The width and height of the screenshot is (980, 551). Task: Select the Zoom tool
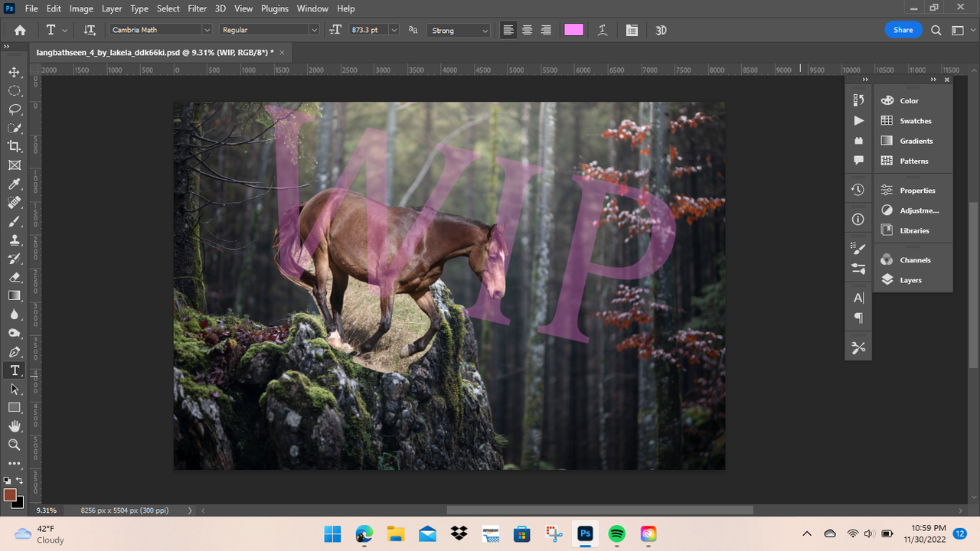coord(14,445)
